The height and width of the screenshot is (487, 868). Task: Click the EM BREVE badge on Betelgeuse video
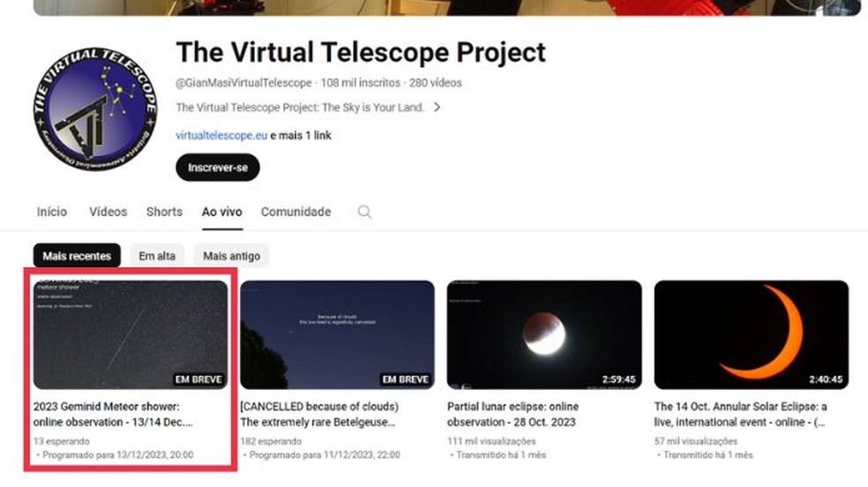[406, 379]
